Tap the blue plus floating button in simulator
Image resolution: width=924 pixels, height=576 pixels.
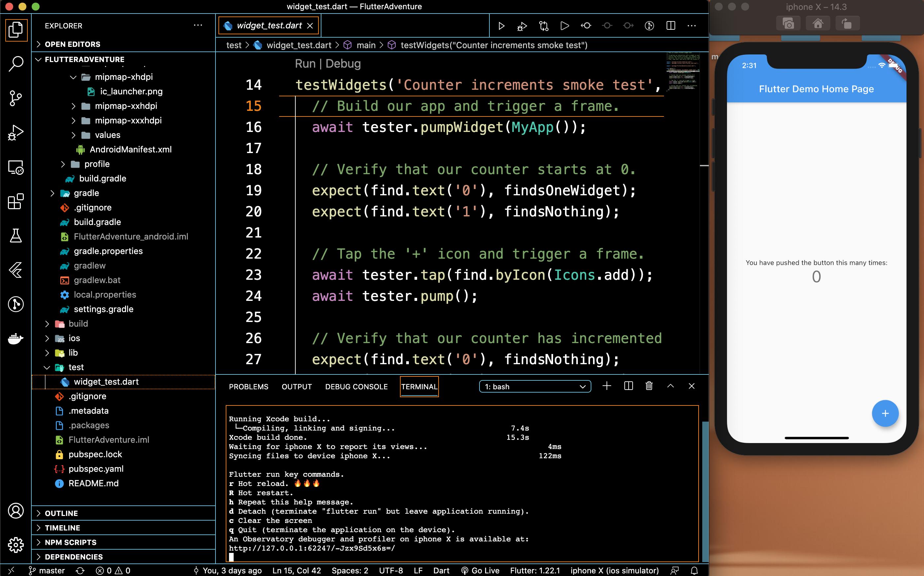pos(885,413)
